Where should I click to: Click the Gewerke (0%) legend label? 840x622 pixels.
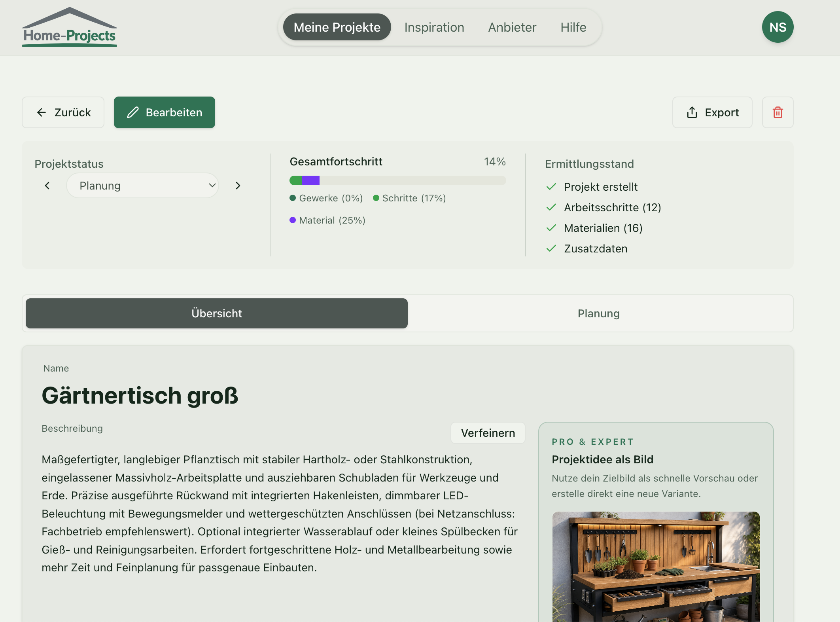pyautogui.click(x=331, y=198)
